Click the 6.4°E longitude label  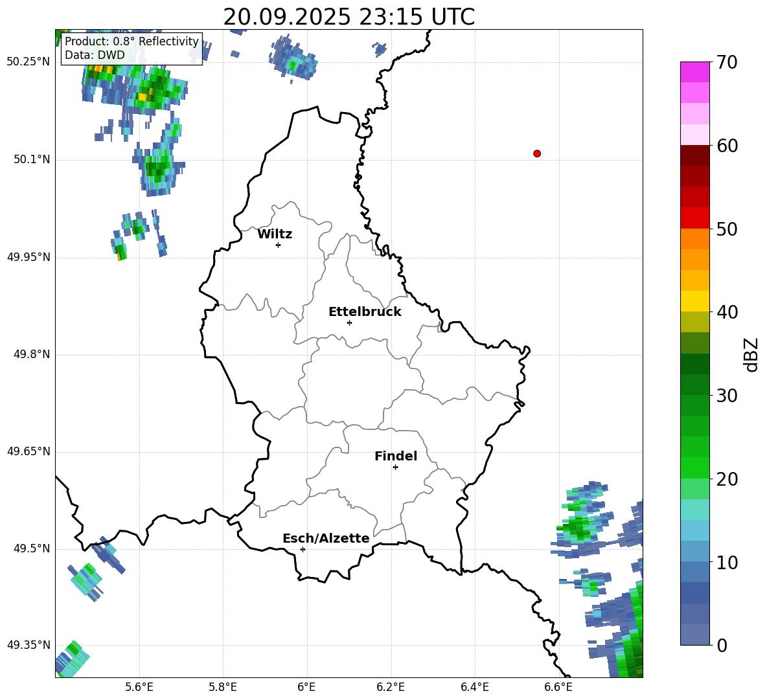474,687
